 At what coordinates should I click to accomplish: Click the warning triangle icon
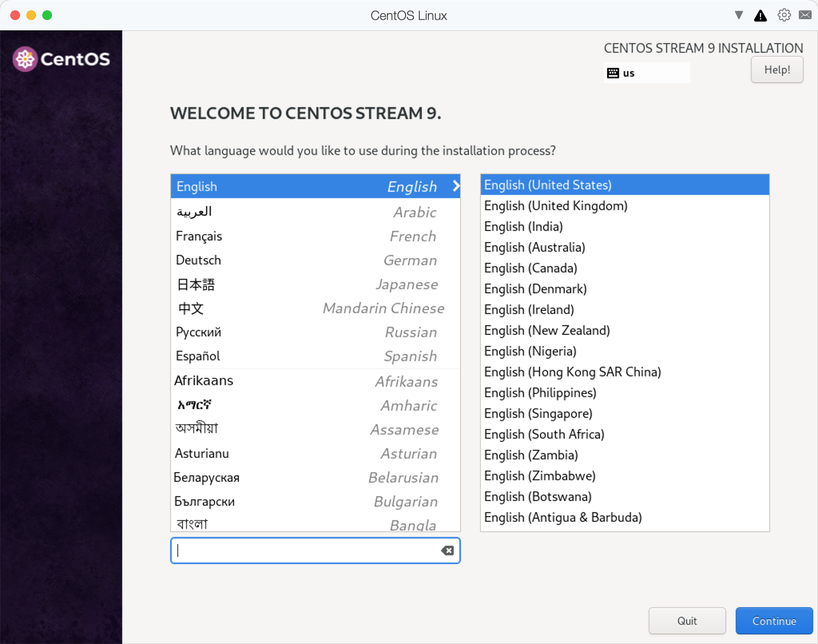coord(760,16)
